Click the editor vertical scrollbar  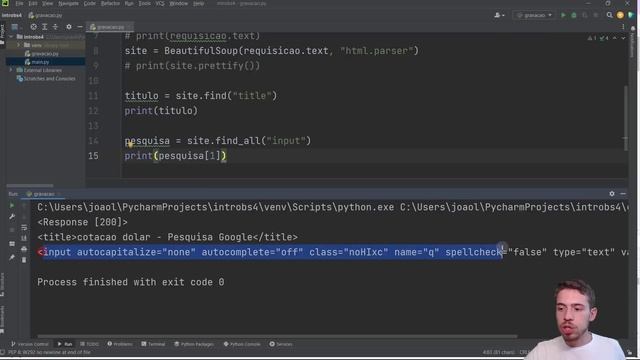coord(625,118)
